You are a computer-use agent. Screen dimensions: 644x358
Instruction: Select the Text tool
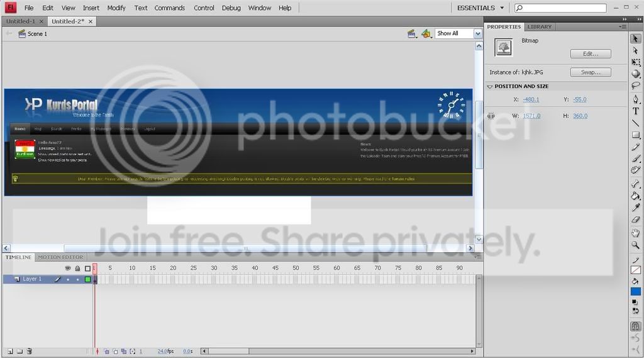(x=635, y=111)
